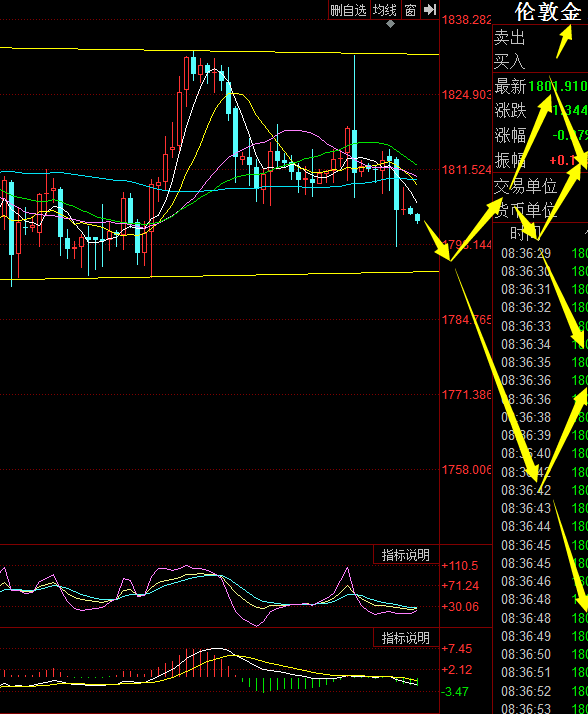The width and height of the screenshot is (588, 714).
Task: Click the 买入 buy row
Action: tap(541, 61)
